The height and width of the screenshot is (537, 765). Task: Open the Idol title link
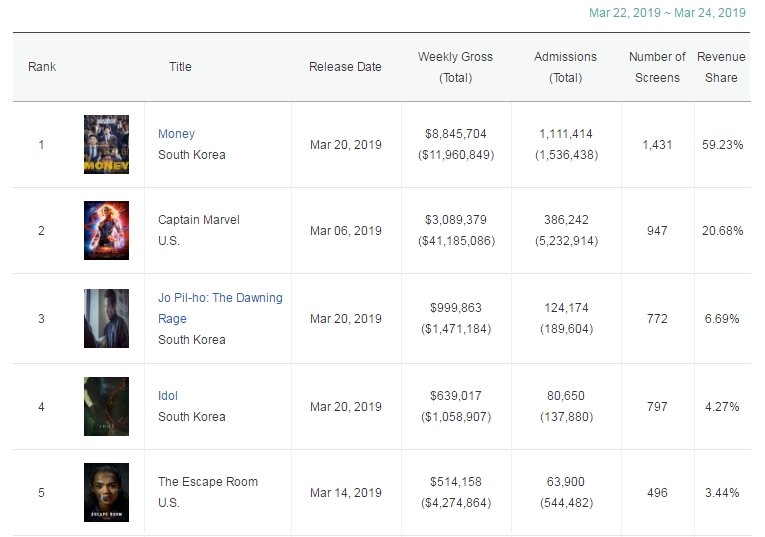coord(168,396)
